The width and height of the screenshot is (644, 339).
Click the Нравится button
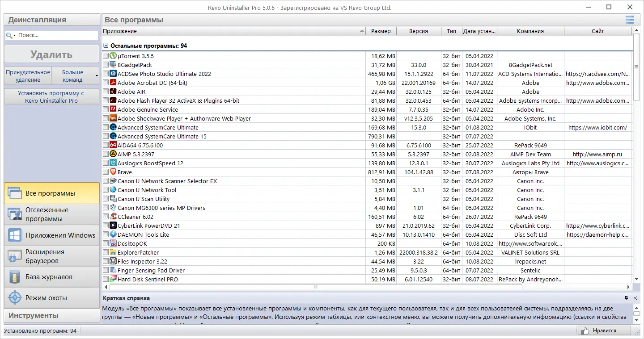click(x=604, y=331)
